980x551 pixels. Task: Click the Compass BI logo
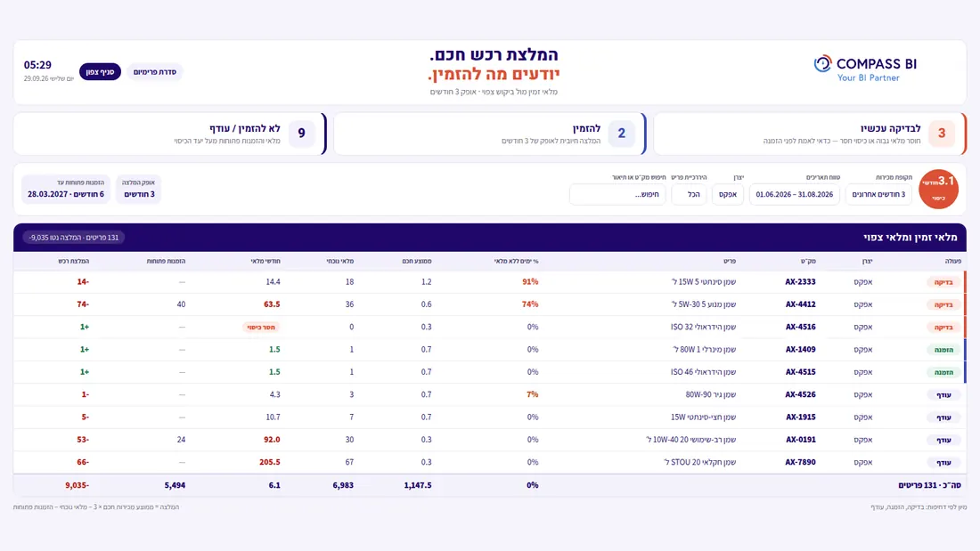tap(865, 69)
